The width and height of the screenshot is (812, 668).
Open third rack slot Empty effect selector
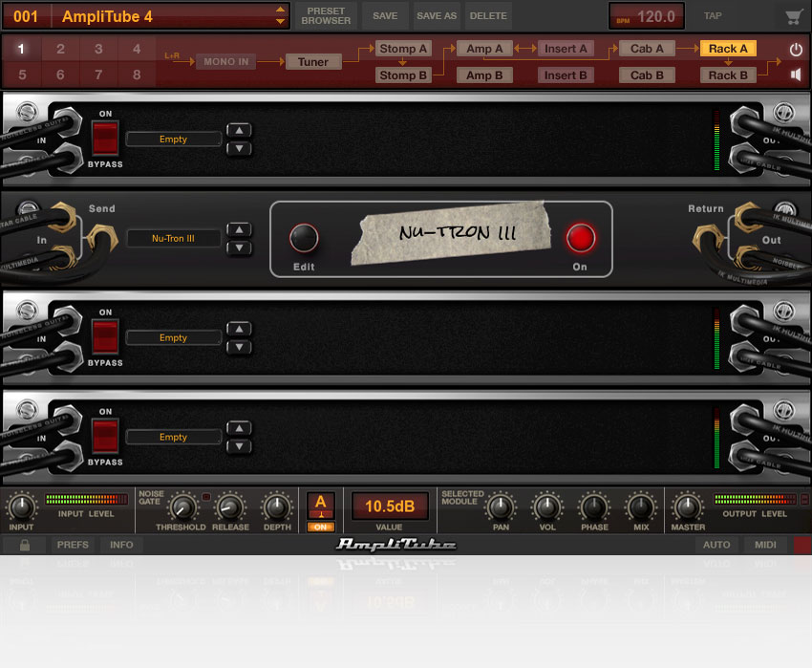[x=174, y=337]
